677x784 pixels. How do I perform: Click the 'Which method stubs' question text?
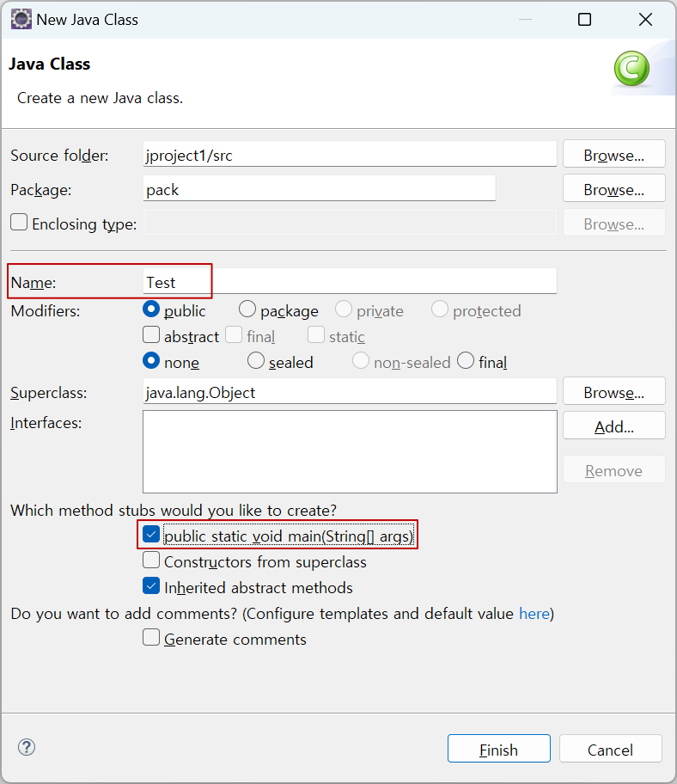pyautogui.click(x=174, y=511)
